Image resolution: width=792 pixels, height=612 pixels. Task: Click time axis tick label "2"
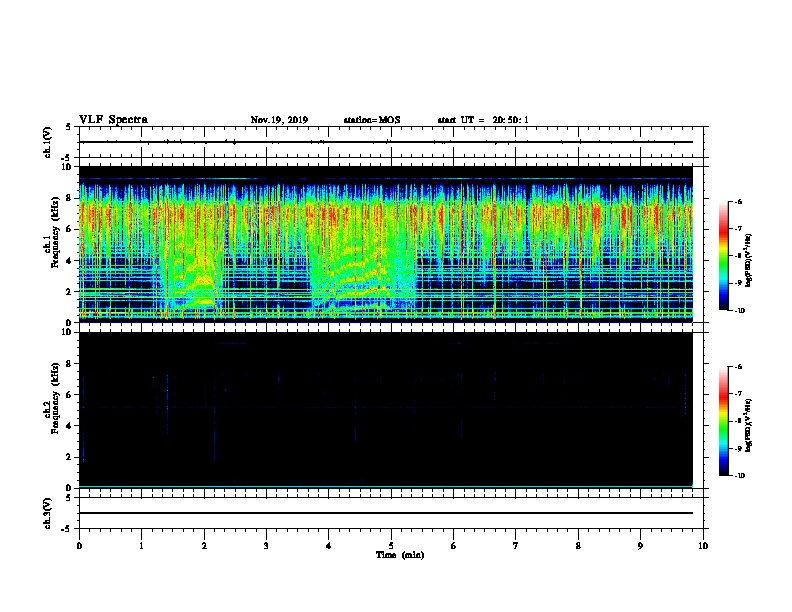[x=204, y=545]
